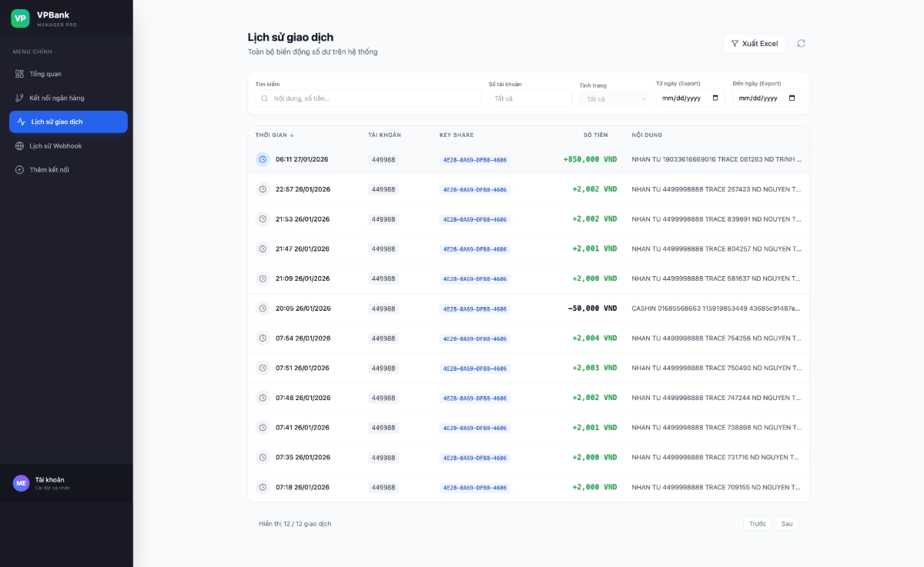Expand the Tình trạng dropdown

click(614, 99)
